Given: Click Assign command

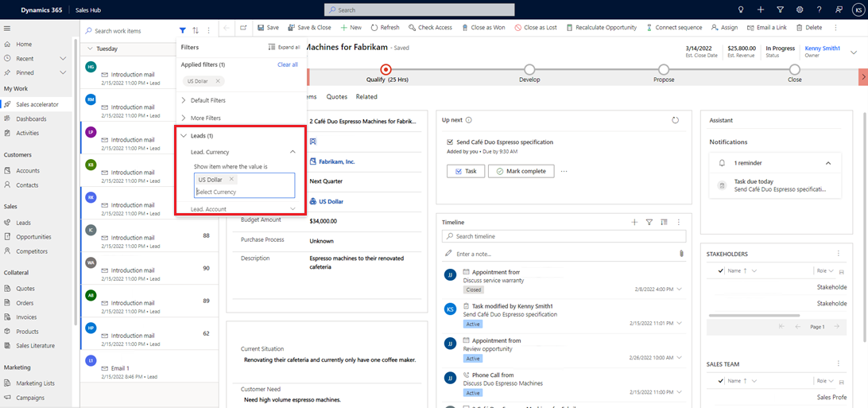Looking at the screenshot, I should point(725,28).
